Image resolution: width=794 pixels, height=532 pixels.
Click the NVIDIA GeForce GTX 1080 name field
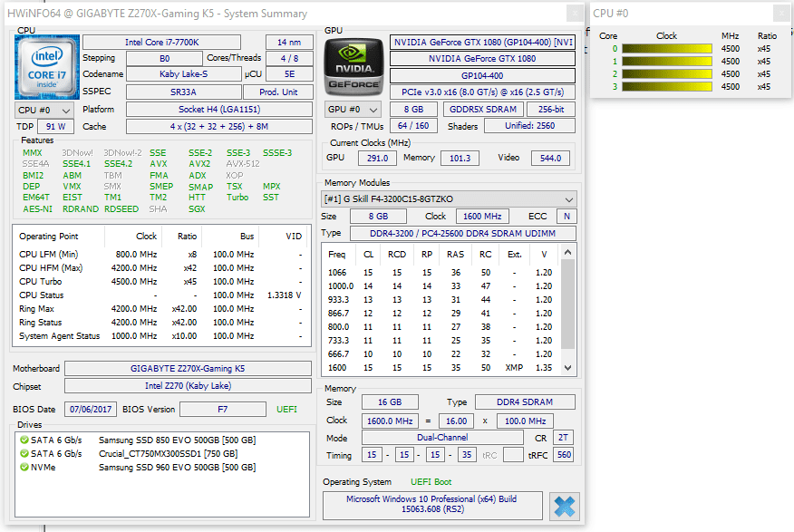482,59
